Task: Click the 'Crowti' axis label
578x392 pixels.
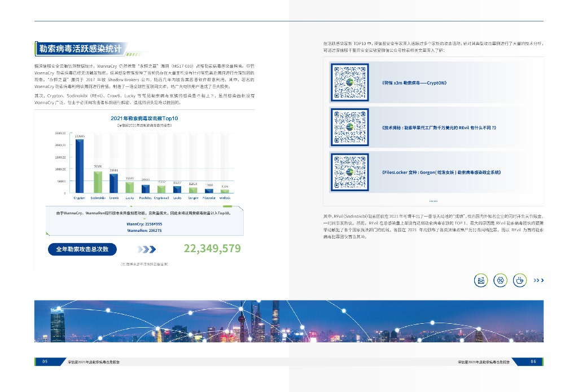Action: pos(114,198)
